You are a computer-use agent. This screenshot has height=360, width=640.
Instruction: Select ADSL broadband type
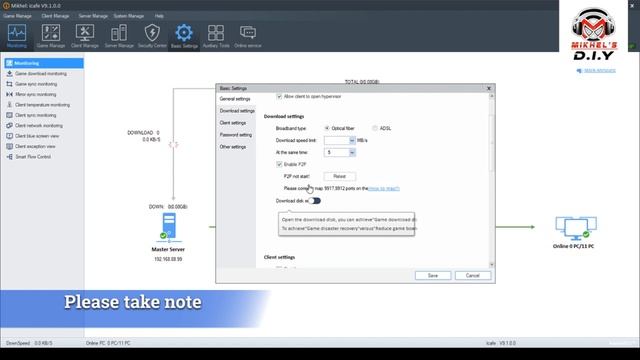(375, 128)
